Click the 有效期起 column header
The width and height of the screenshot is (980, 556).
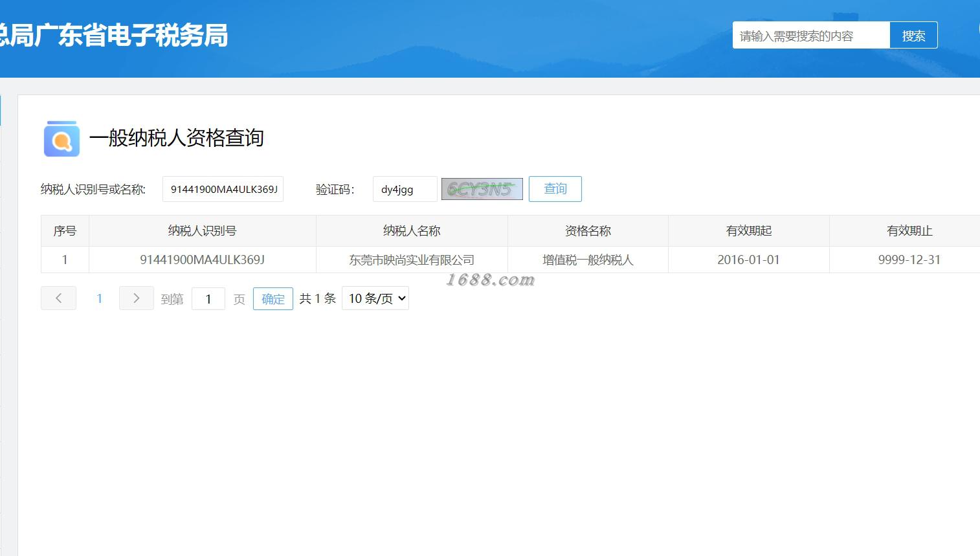pyautogui.click(x=749, y=231)
